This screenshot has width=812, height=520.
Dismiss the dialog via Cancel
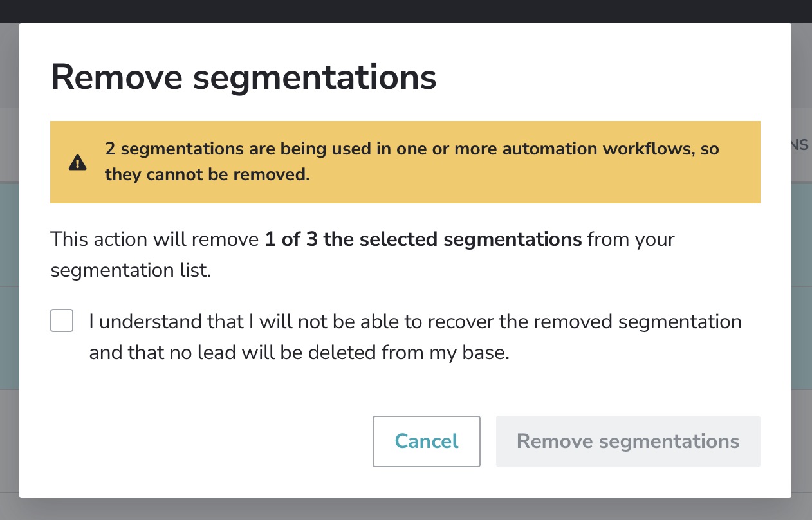click(x=426, y=441)
